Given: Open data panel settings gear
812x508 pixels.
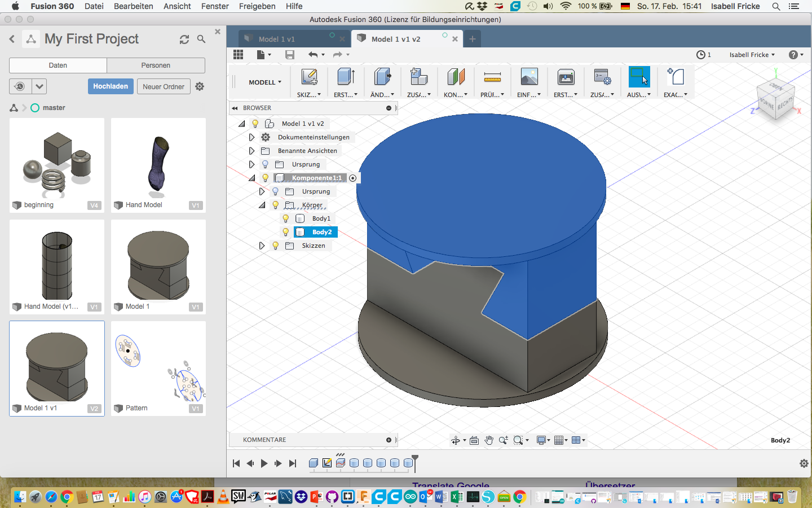Looking at the screenshot, I should (x=200, y=86).
